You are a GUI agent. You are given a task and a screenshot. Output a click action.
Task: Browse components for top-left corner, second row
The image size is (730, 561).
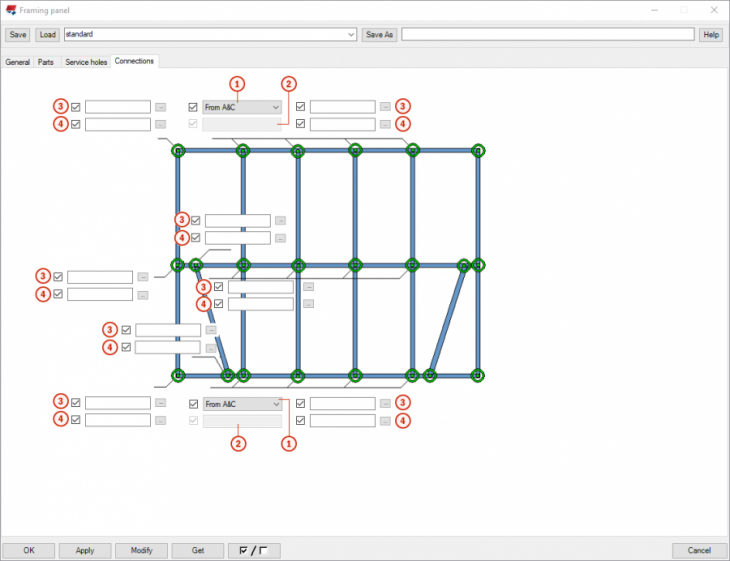(x=160, y=124)
